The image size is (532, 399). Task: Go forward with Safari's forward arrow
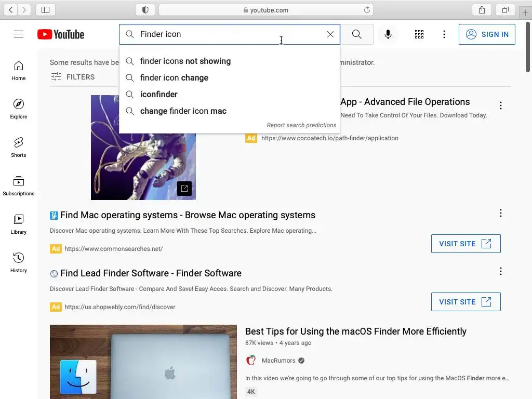click(x=24, y=10)
